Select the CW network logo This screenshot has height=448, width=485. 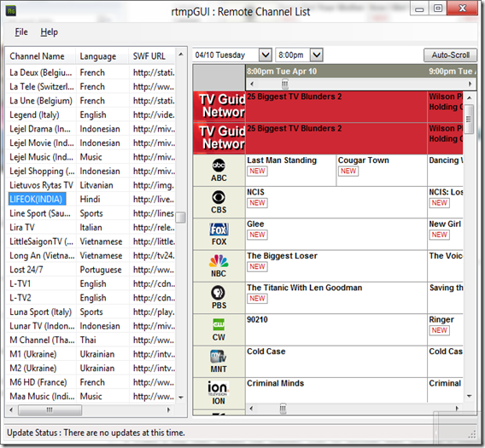click(219, 324)
